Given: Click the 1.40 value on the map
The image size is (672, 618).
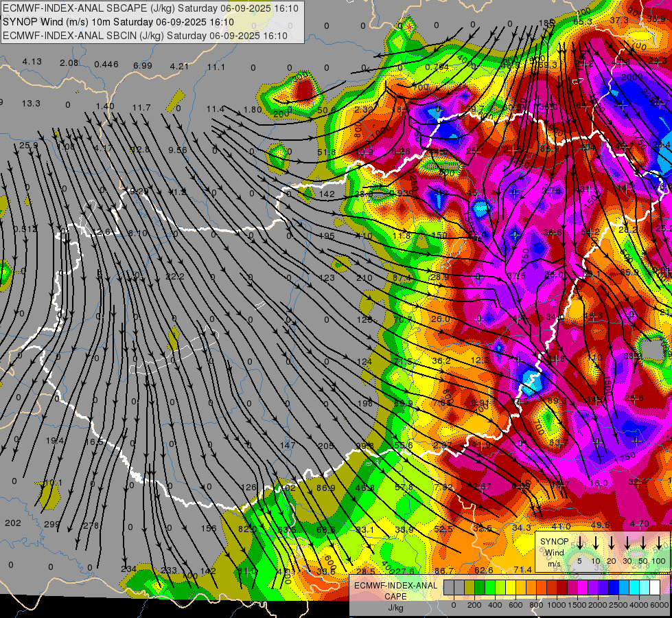Looking at the screenshot, I should coord(105,106).
